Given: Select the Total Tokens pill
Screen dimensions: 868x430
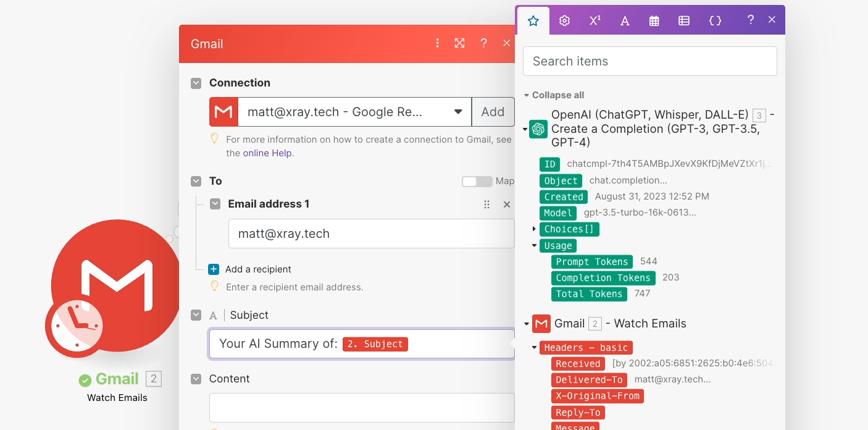Looking at the screenshot, I should coord(589,294).
